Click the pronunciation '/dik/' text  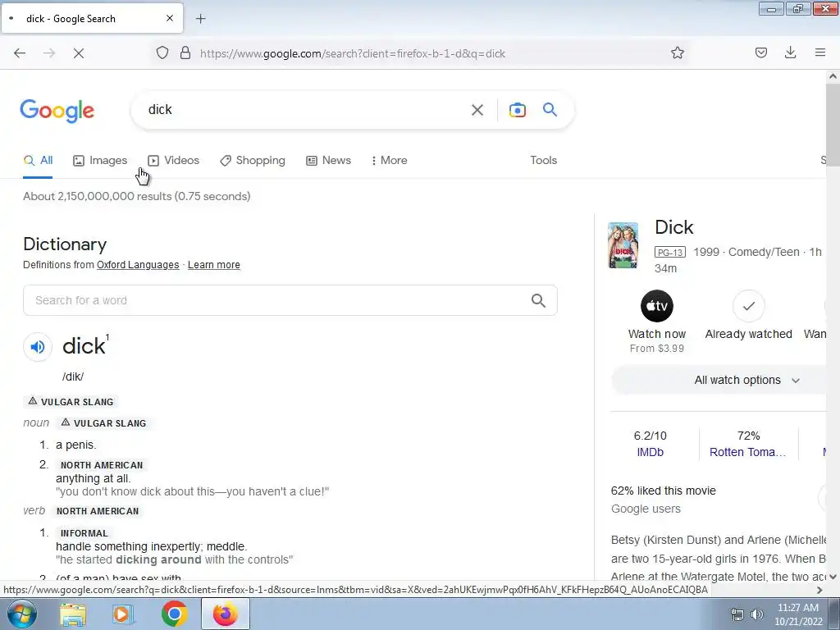click(x=73, y=377)
